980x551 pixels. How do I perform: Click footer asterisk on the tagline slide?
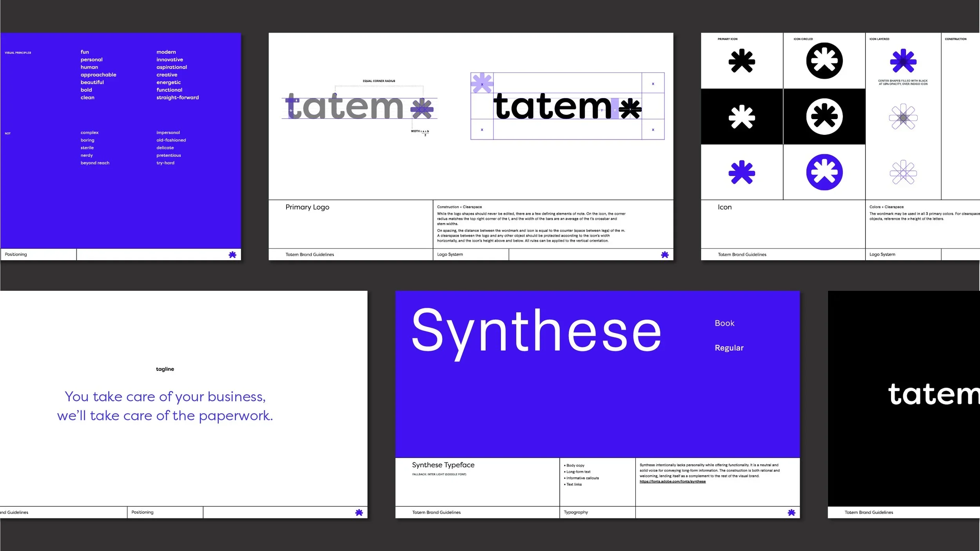359,513
